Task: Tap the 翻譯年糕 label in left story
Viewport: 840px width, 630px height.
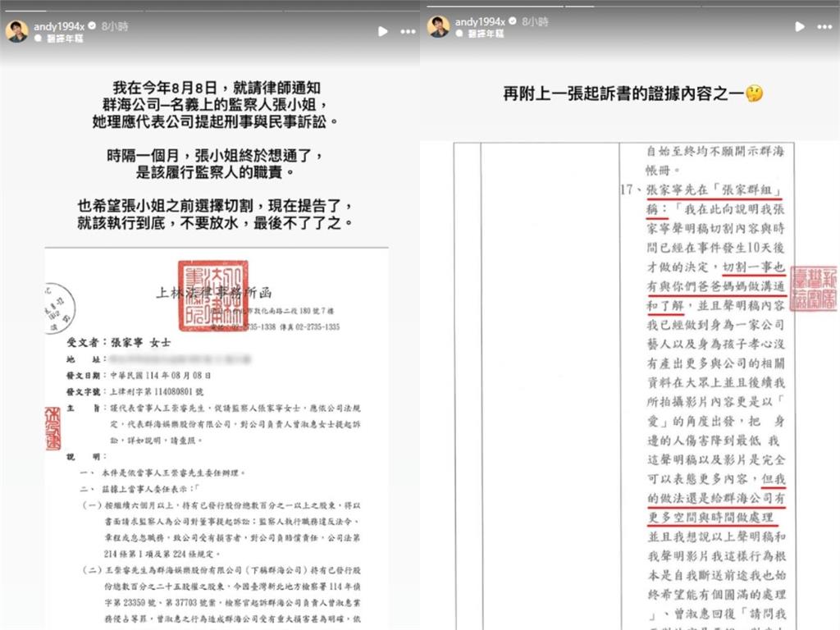Action: [65, 39]
